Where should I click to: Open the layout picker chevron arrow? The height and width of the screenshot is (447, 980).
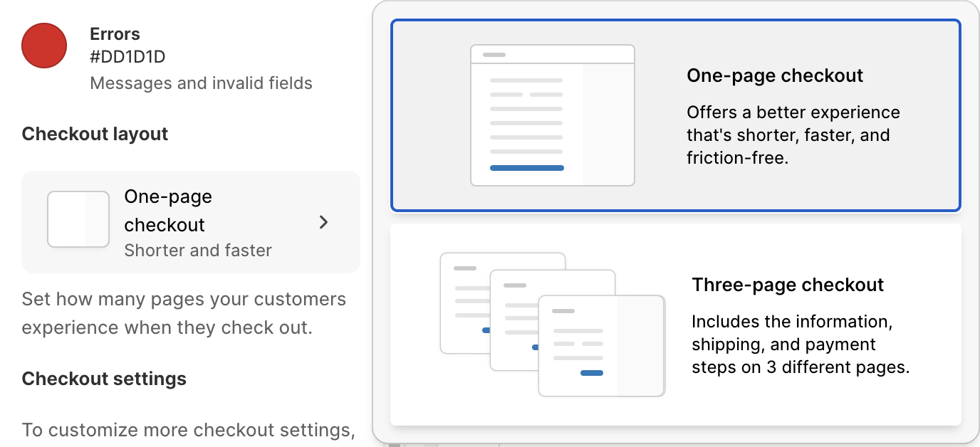coord(324,222)
